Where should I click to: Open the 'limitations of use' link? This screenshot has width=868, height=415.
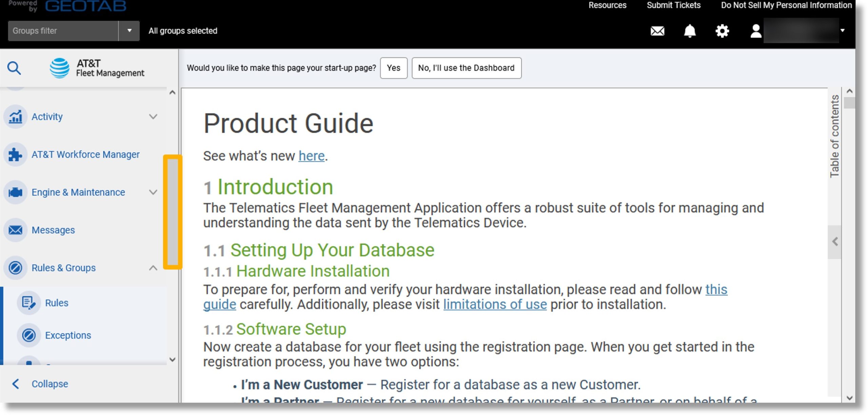[x=495, y=304]
